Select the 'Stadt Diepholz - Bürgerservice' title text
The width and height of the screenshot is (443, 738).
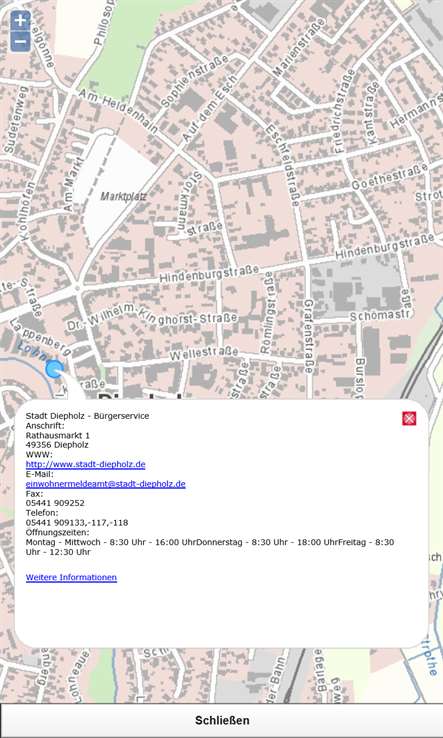click(88, 416)
